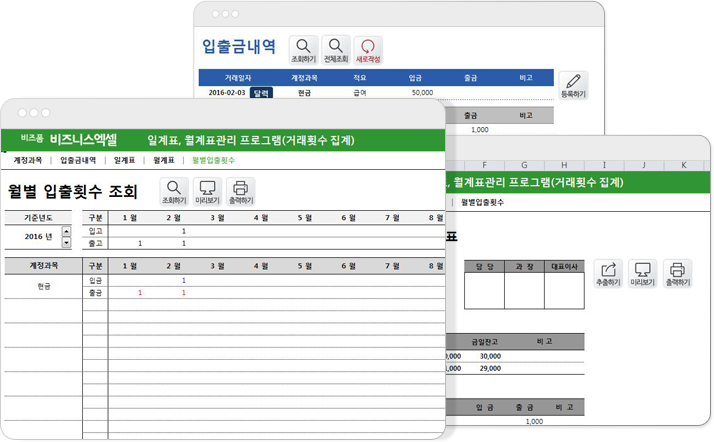Select column header K in the right spreadsheet
Image resolution: width=714 pixels, height=442 pixels.
682,164
